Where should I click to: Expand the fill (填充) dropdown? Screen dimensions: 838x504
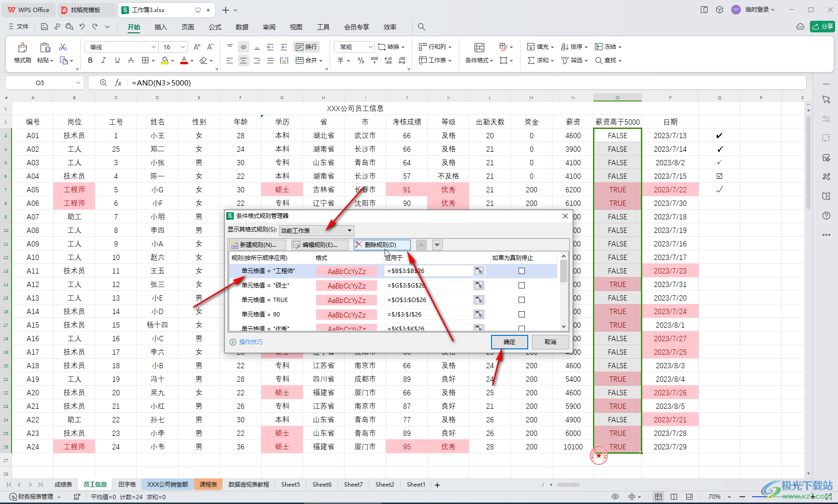[552, 47]
